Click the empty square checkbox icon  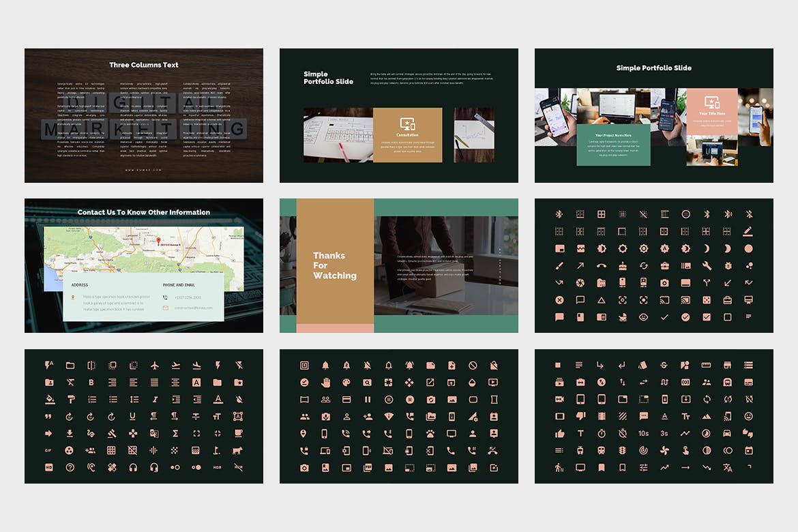click(728, 317)
